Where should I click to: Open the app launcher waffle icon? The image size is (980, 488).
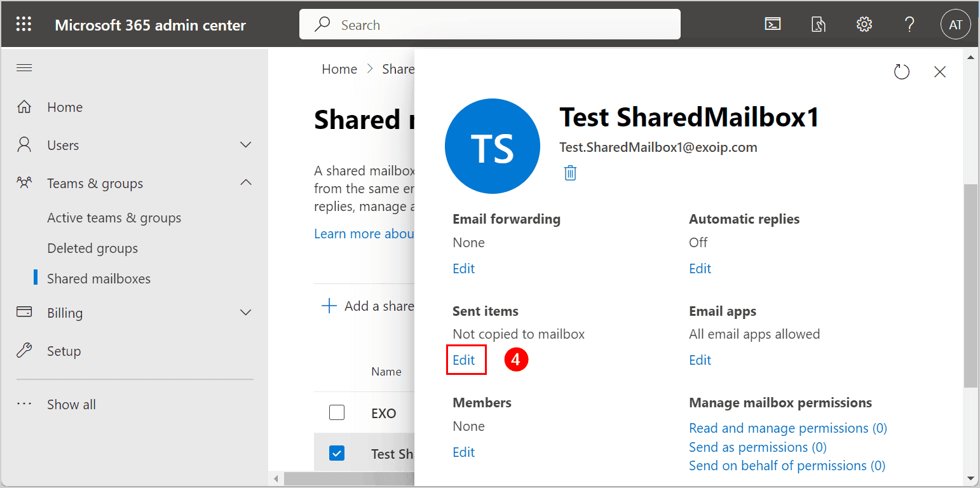pyautogui.click(x=24, y=25)
